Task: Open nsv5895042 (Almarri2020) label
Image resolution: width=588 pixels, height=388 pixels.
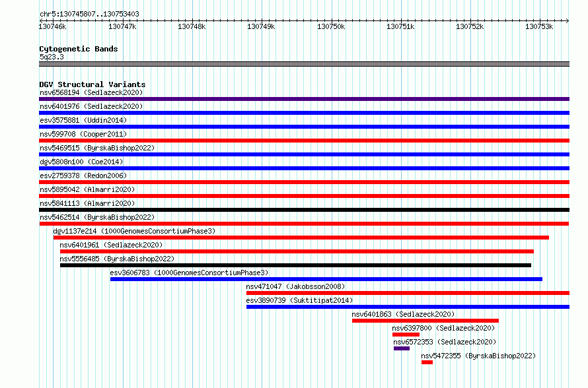Action: (x=87, y=189)
